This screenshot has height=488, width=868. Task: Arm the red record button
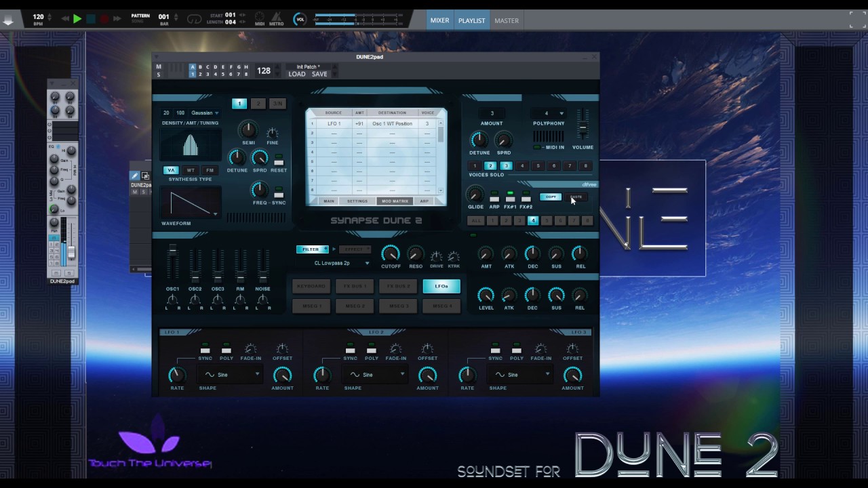pyautogui.click(x=104, y=19)
